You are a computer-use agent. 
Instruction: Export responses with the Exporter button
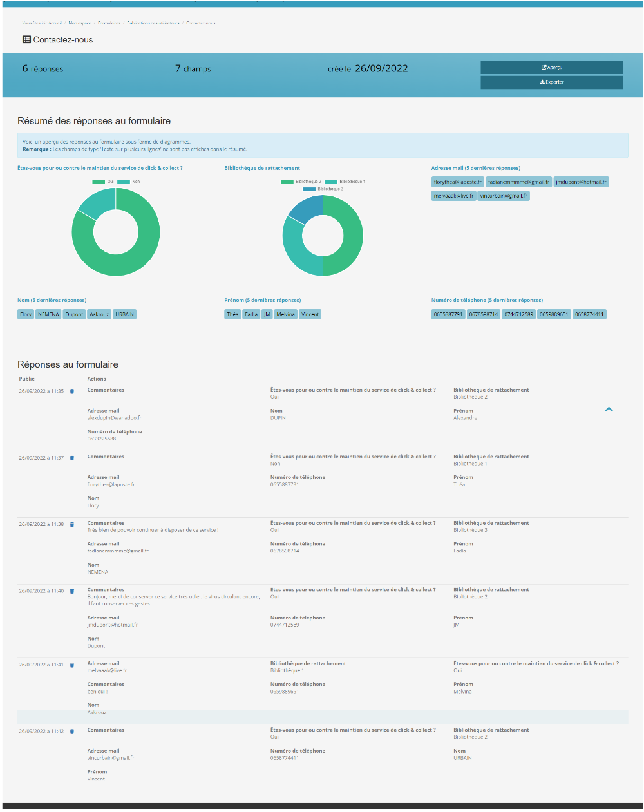[x=552, y=82]
